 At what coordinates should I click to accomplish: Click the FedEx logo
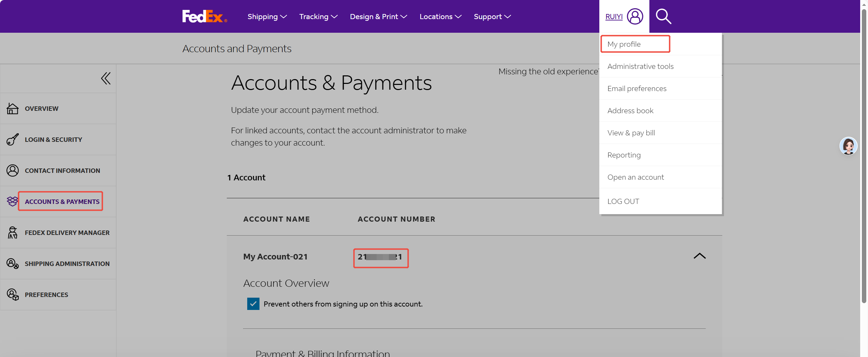pyautogui.click(x=204, y=16)
